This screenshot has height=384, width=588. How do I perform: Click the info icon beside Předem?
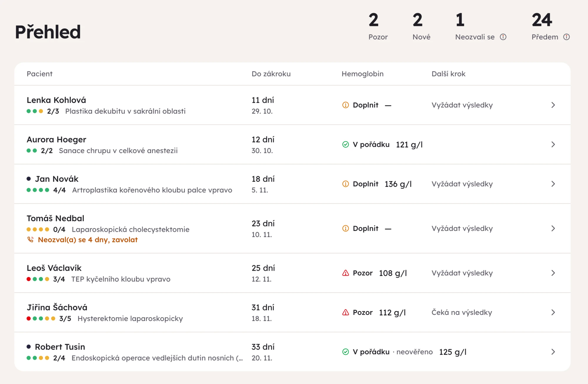567,37
